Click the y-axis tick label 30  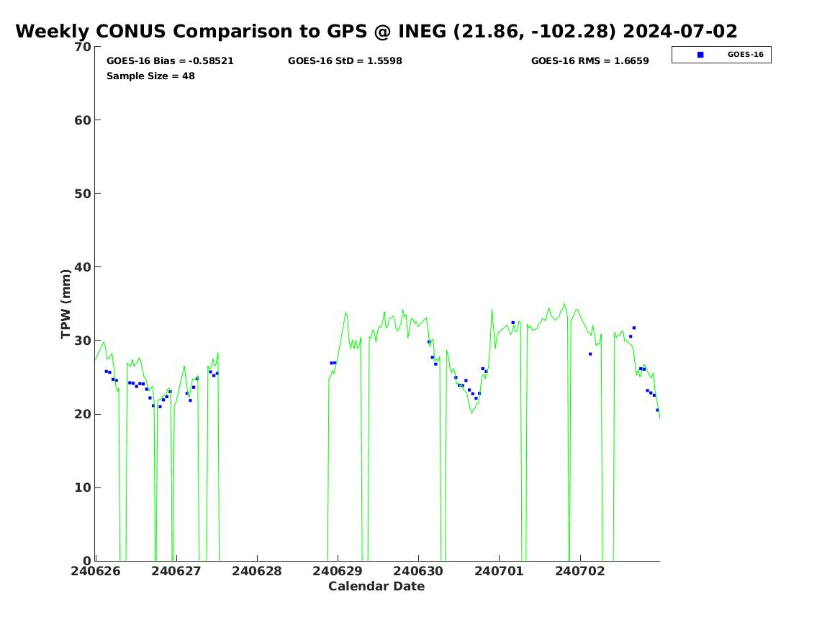pos(83,341)
